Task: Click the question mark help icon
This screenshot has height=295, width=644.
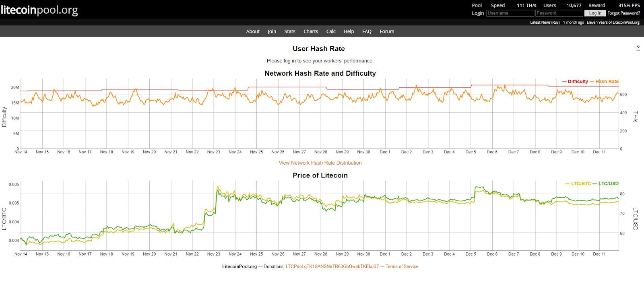Action: (638, 48)
